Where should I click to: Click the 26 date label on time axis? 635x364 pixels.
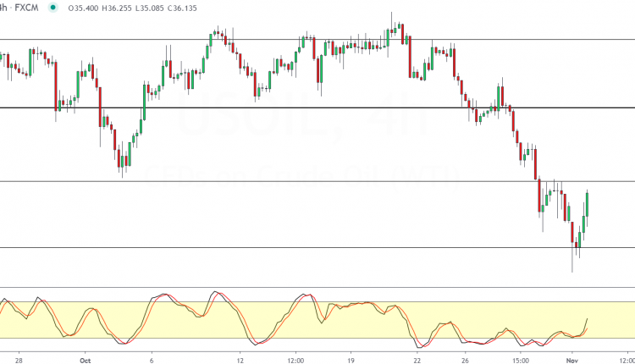(x=464, y=357)
